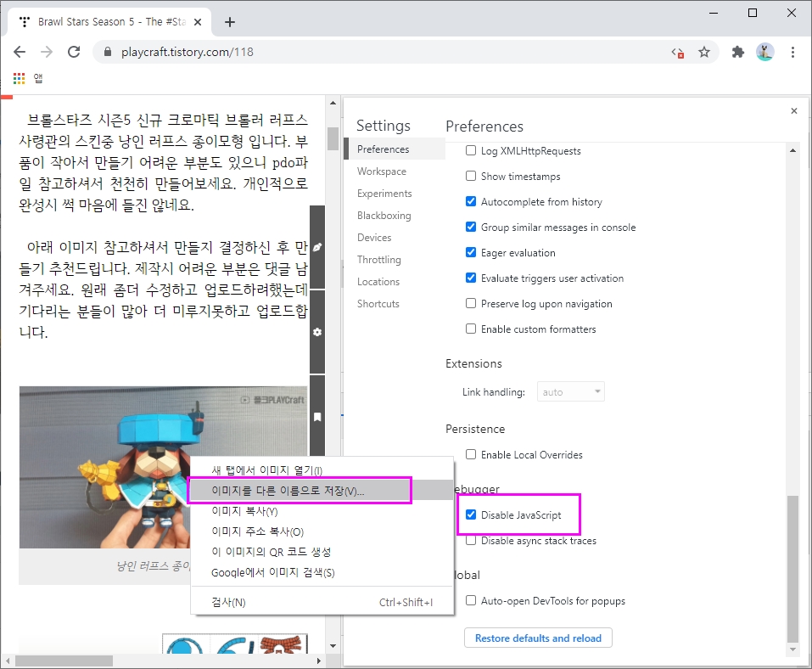
Task: Choose 이미지를 다른 이름으로 저장 menu item
Action: click(322, 490)
